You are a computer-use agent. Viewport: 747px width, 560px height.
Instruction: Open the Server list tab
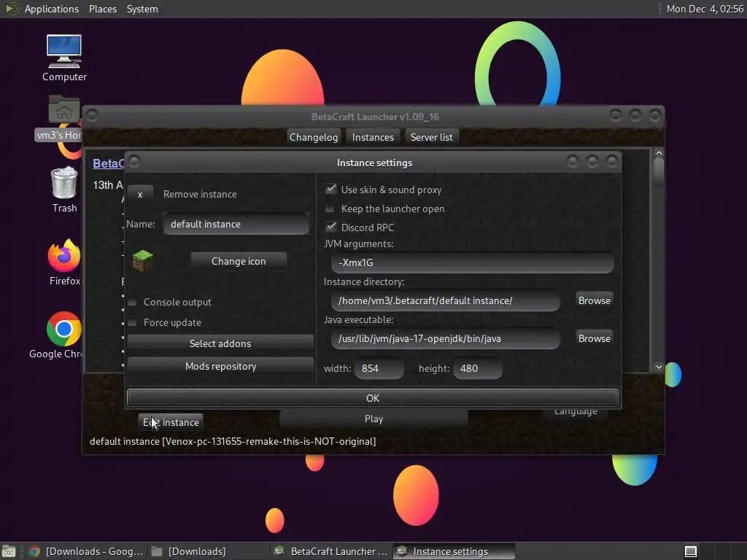click(x=432, y=137)
